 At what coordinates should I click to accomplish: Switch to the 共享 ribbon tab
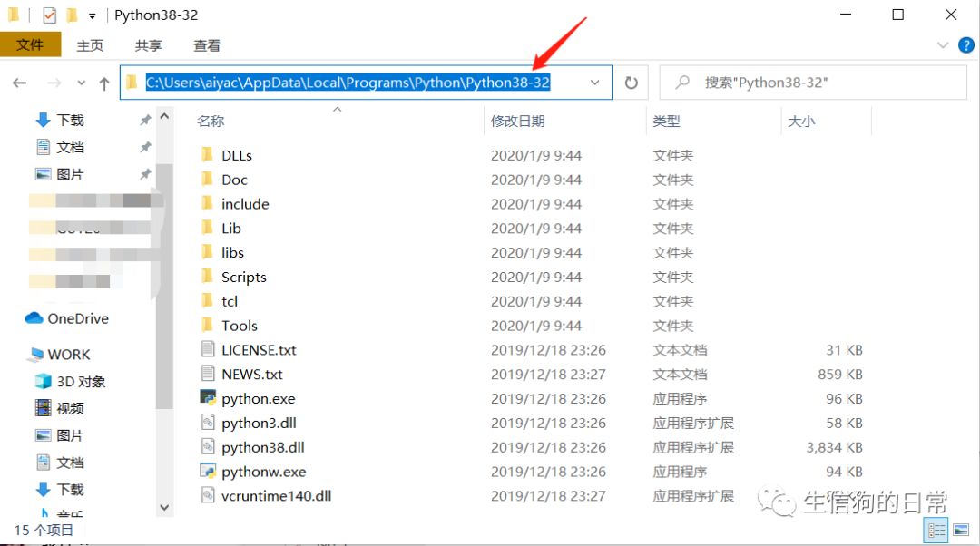click(148, 45)
